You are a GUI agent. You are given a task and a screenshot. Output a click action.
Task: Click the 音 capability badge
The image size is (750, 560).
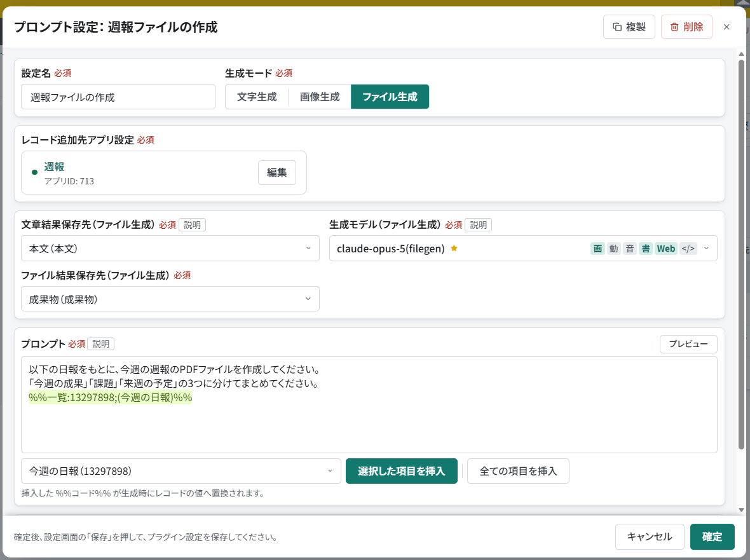[630, 249]
